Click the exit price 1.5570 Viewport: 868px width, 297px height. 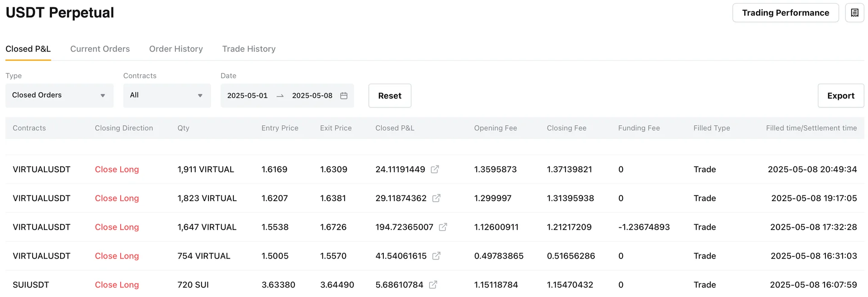pos(333,256)
